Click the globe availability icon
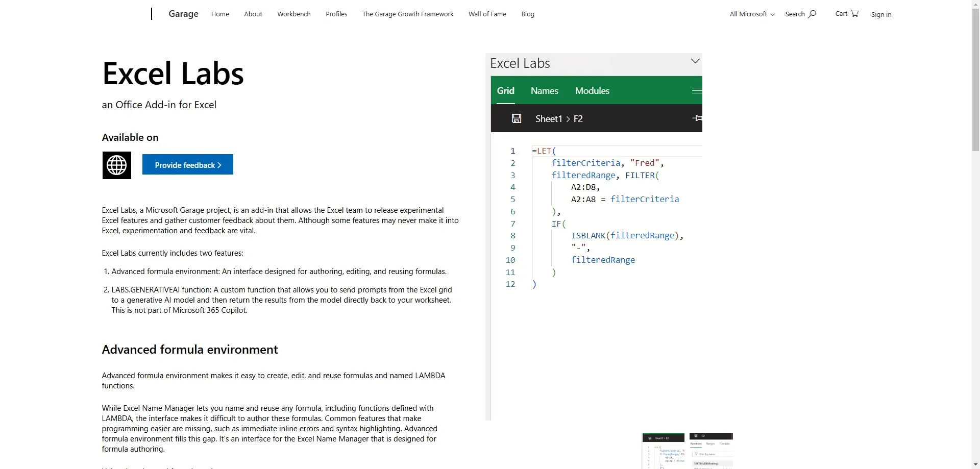This screenshot has height=469, width=980. [116, 165]
